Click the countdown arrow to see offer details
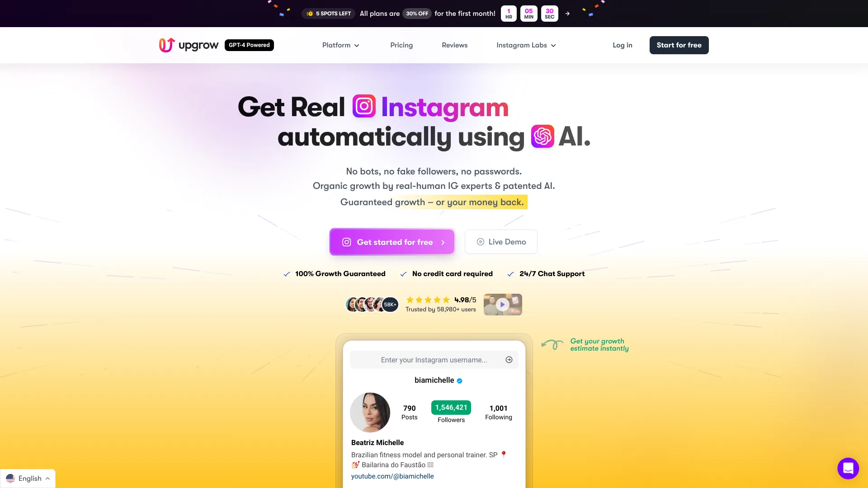 (x=567, y=13)
